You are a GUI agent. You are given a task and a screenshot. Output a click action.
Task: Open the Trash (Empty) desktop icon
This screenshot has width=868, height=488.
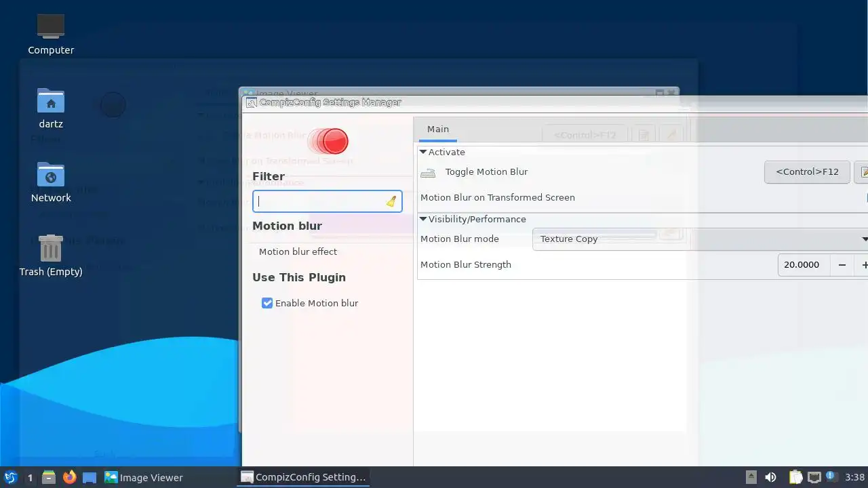point(51,248)
